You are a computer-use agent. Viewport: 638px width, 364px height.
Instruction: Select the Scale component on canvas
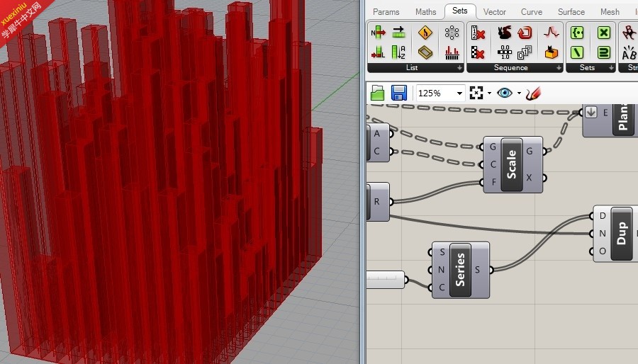coord(512,164)
